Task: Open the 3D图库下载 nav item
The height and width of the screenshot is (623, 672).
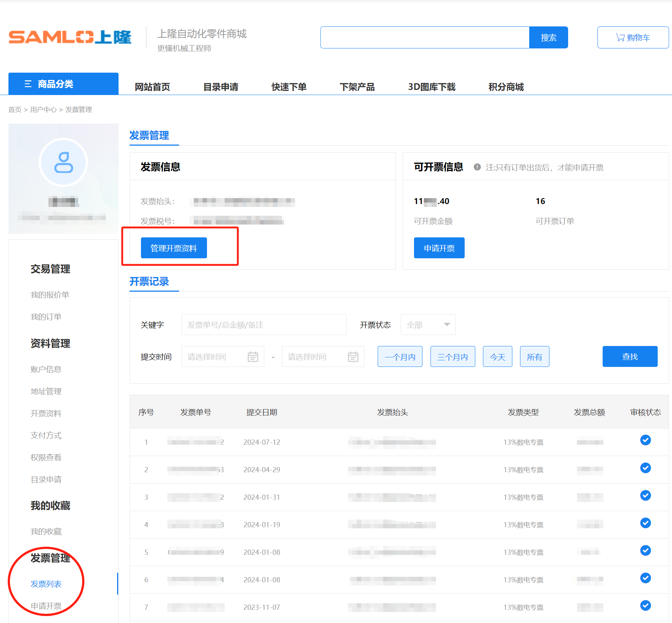Action: pyautogui.click(x=432, y=87)
